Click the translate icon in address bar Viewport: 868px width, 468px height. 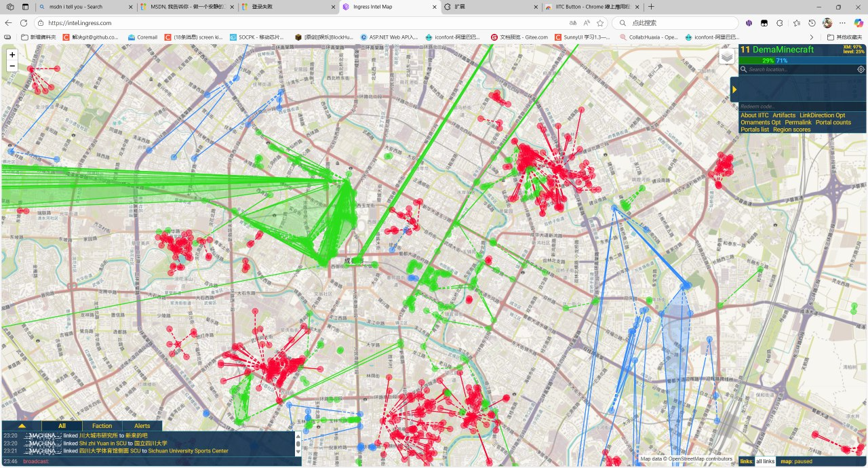tap(573, 23)
